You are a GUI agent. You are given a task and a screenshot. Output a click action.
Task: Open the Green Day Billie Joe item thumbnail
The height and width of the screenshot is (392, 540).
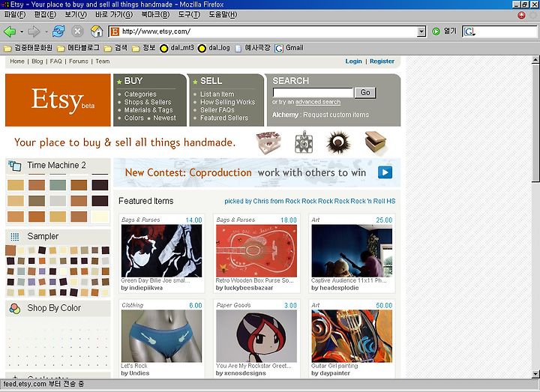(x=161, y=251)
